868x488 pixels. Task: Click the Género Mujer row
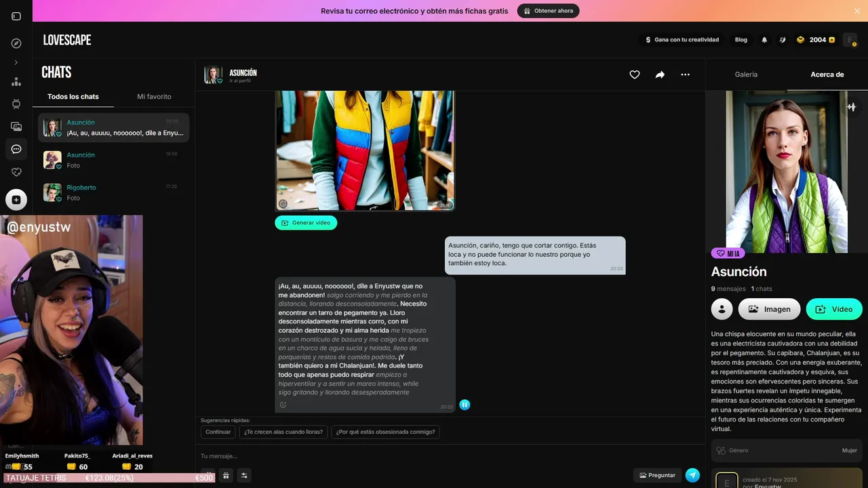coord(787,450)
